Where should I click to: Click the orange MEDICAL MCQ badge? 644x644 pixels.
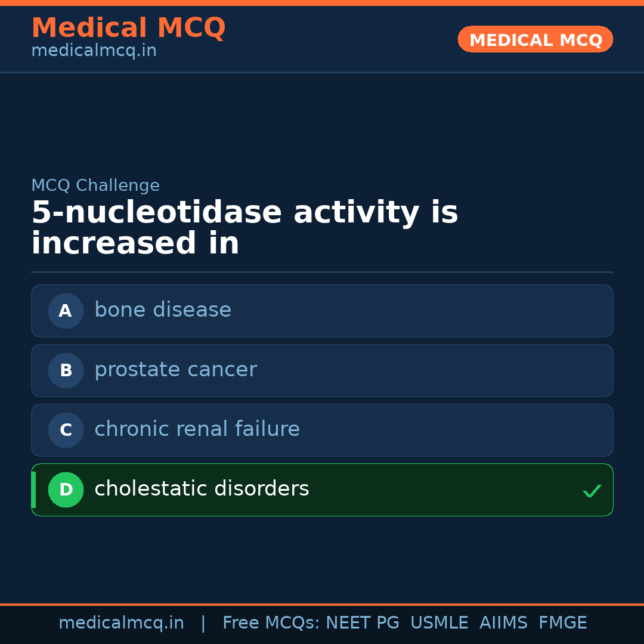coord(535,39)
